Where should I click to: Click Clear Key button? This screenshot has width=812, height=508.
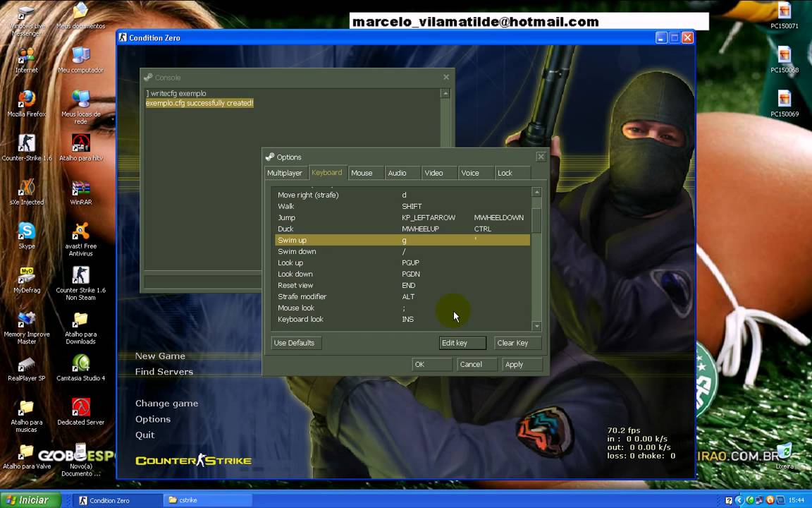517,343
